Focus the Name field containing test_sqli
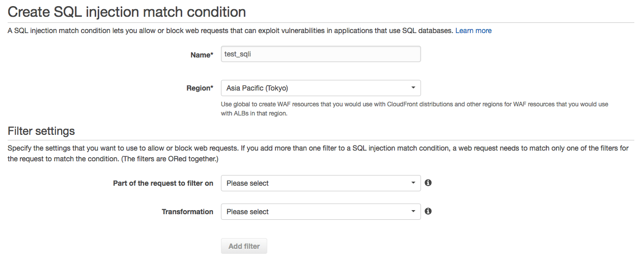Screen dimensions: 644x261 tap(321, 54)
